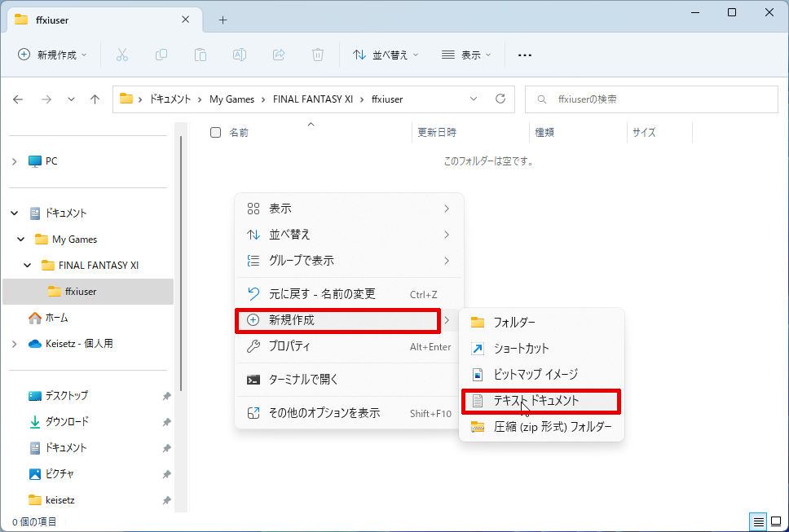Open a new tab with plus button
Viewport: 789px width, 532px height.
pyautogui.click(x=223, y=20)
